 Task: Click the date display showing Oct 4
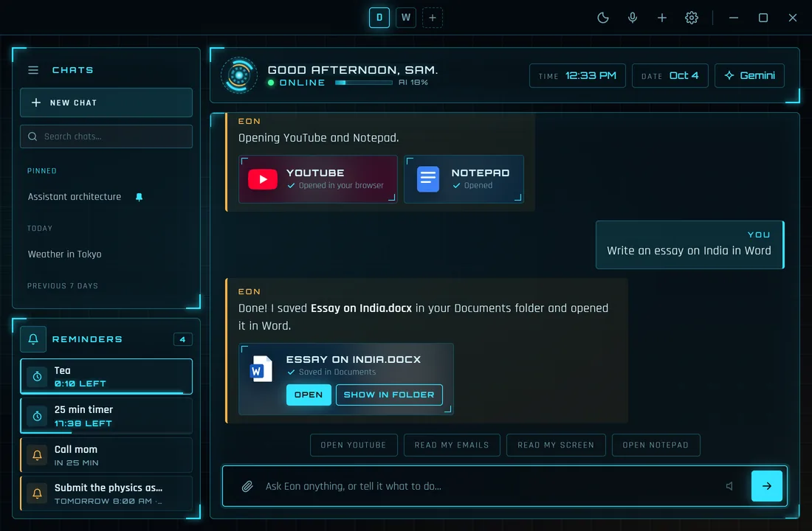[x=670, y=75]
